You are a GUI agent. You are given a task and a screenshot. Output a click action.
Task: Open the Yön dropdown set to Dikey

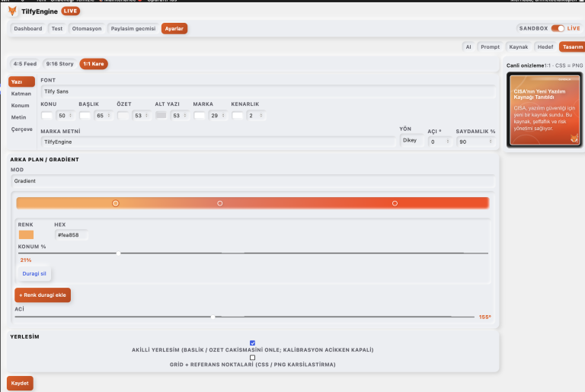click(411, 140)
